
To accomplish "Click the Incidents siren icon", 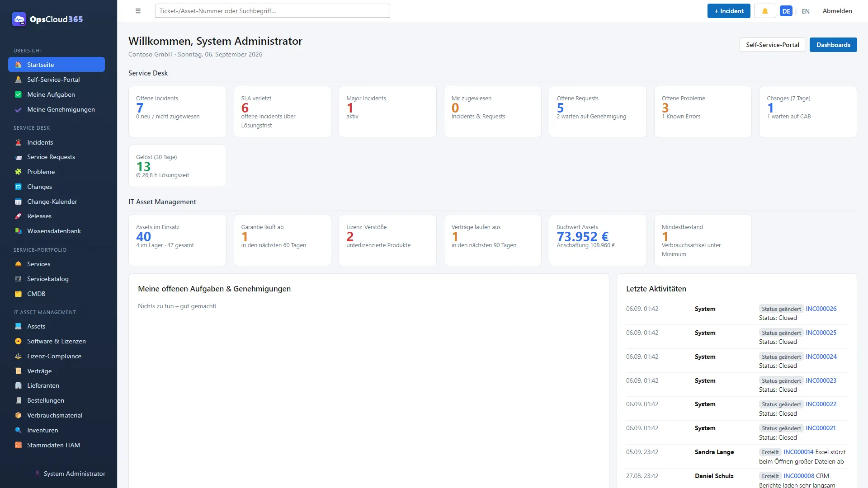I will click(18, 142).
